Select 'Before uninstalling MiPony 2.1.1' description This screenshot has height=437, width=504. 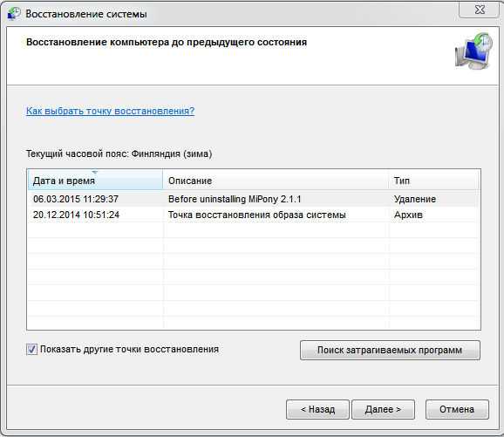click(x=235, y=199)
